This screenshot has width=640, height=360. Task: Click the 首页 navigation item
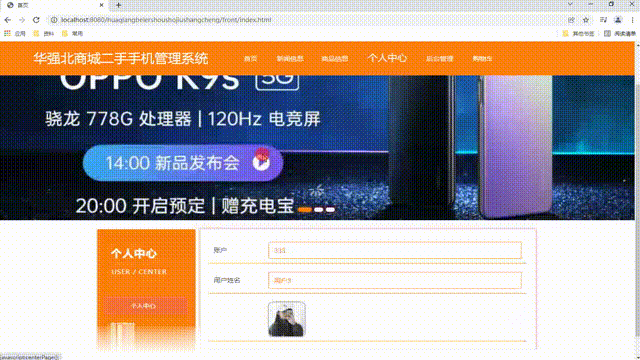pyautogui.click(x=250, y=59)
